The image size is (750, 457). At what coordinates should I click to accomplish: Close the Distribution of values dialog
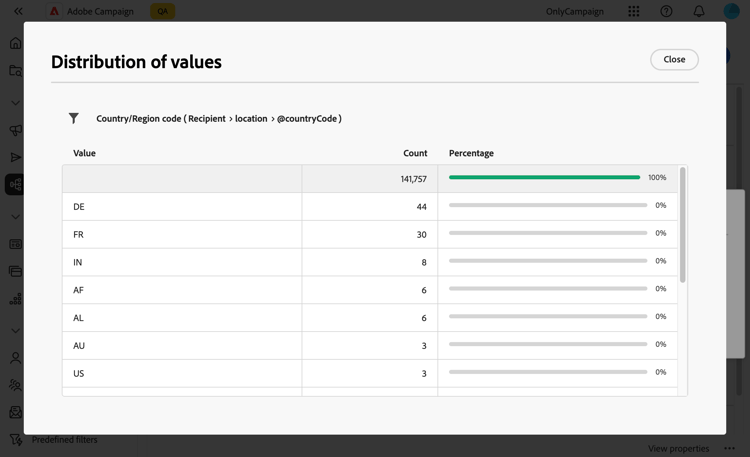(x=674, y=60)
